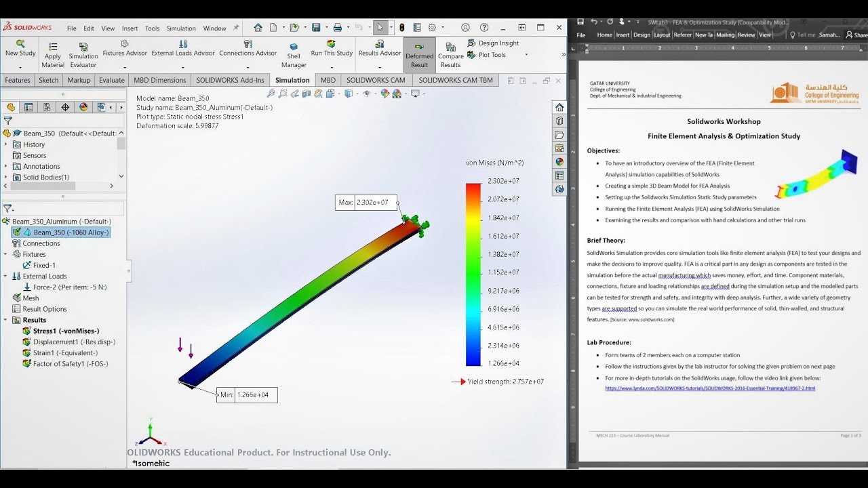This screenshot has width=868, height=488.
Task: Open Run This Study dropdown arrow
Action: coord(332,67)
